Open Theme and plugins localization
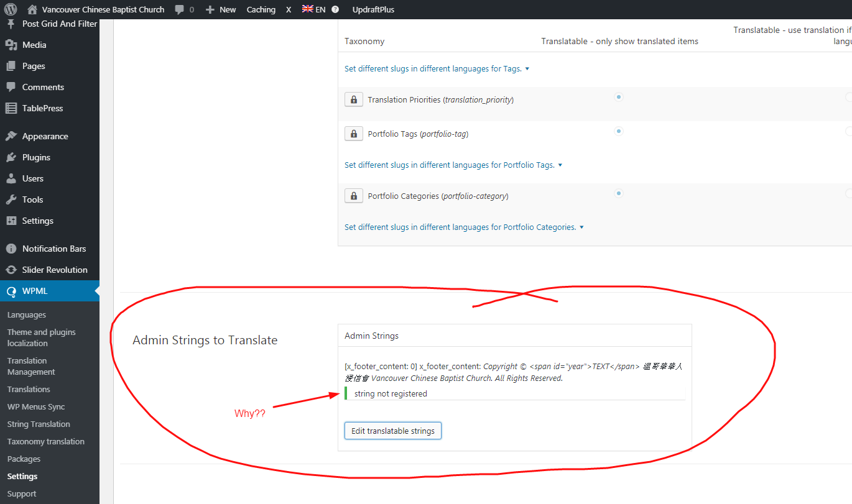This screenshot has width=852, height=504. pyautogui.click(x=41, y=337)
